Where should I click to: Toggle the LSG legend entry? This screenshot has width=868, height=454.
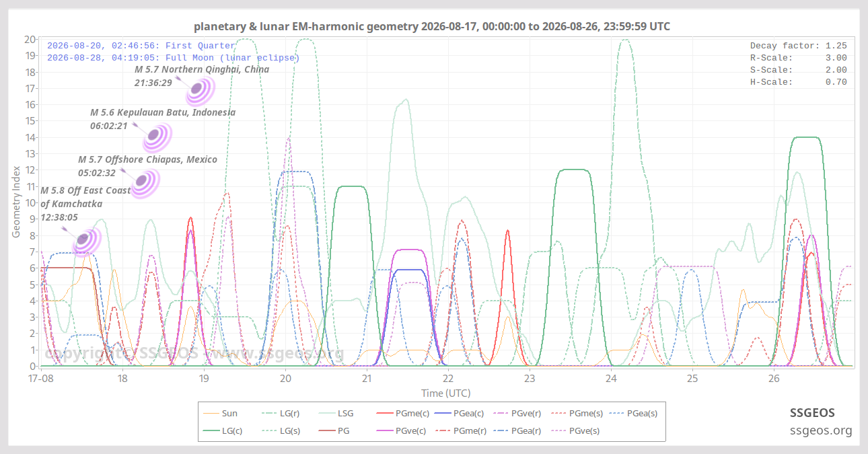click(x=336, y=414)
